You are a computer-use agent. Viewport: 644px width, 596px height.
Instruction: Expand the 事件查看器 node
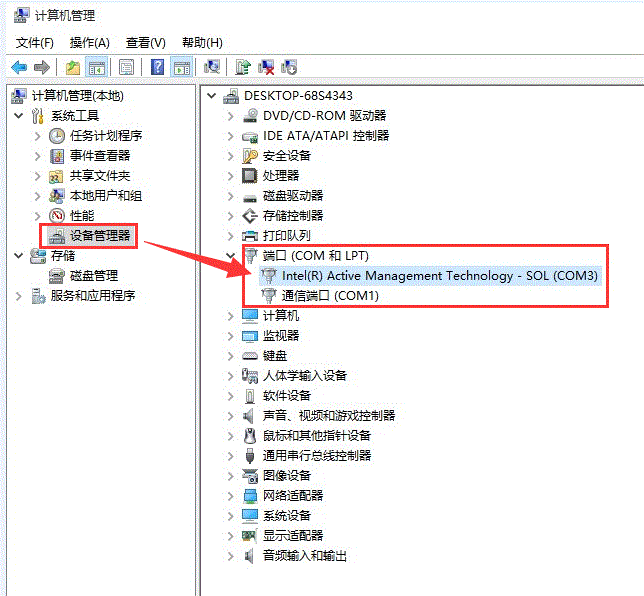coord(37,156)
